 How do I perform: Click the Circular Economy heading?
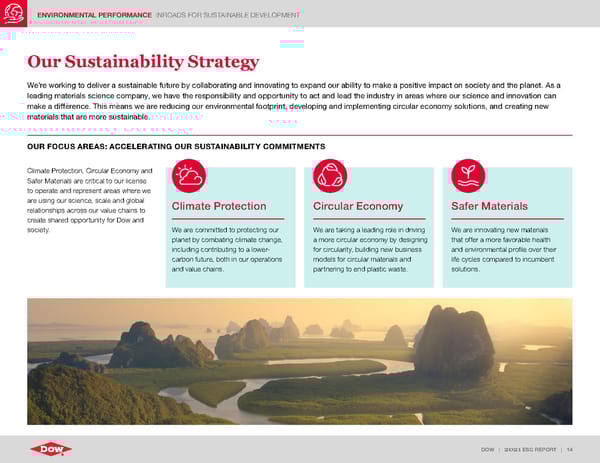pyautogui.click(x=358, y=207)
